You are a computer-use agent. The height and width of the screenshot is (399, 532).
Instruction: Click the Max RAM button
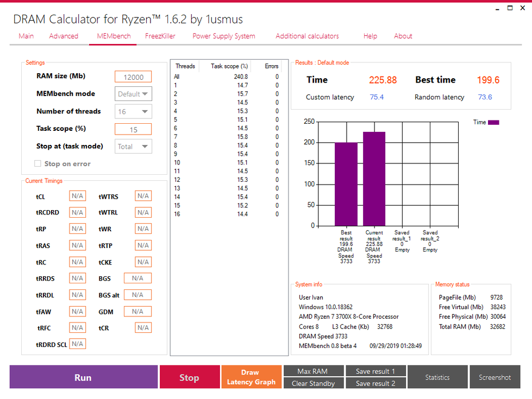(313, 371)
